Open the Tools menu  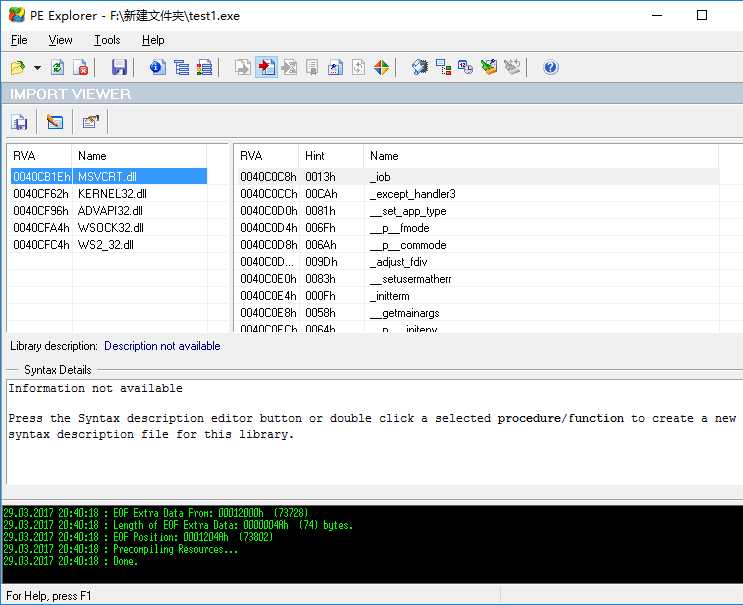tap(107, 40)
